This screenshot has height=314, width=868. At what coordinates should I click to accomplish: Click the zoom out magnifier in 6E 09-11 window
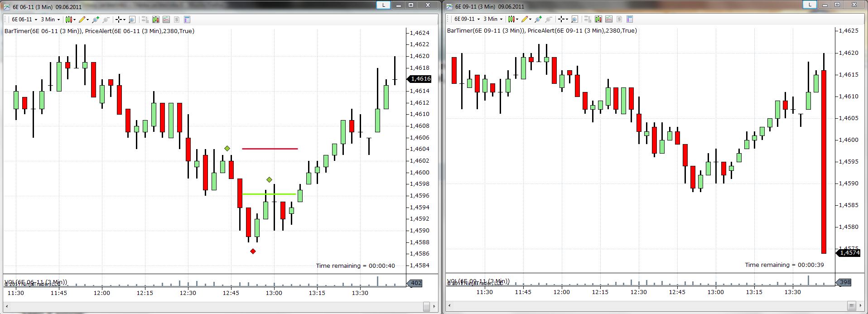(548, 19)
